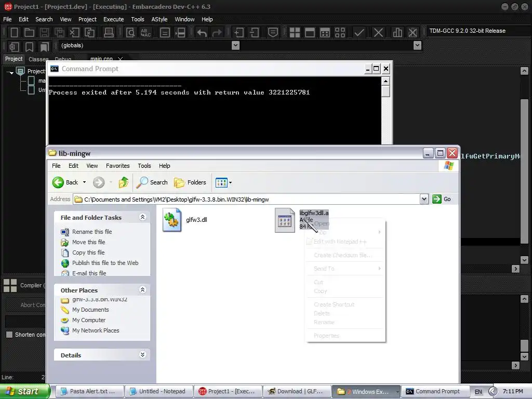532x399 pixels.
Task: Click the Rename this file link
Action: coord(92,232)
